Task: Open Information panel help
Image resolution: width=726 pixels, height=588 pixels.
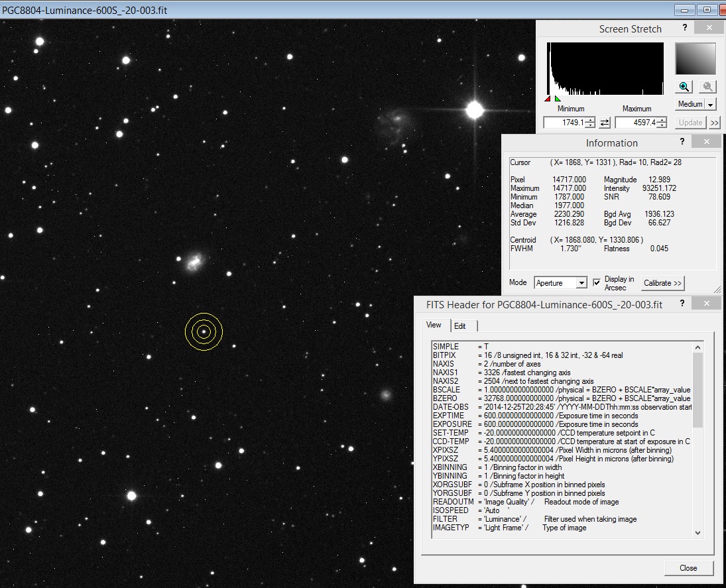Action: coord(682,141)
